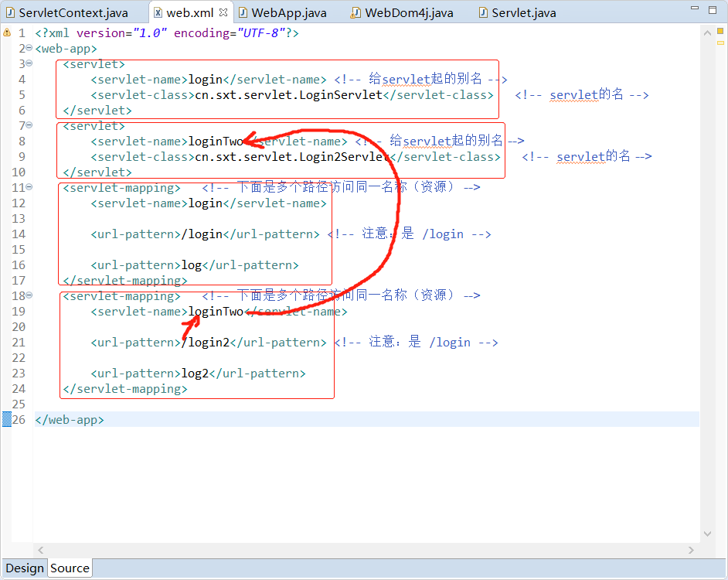Switch to the Source view tab
This screenshot has height=580, width=728.
point(70,568)
